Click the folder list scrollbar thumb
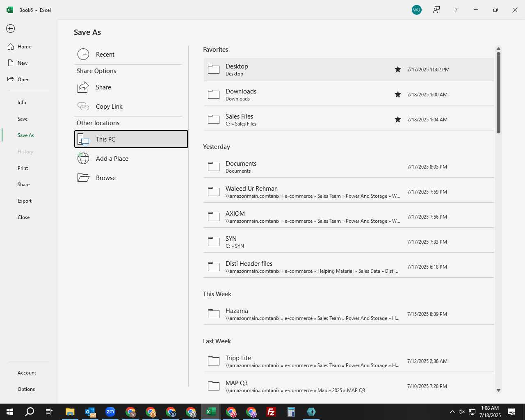 (498, 93)
